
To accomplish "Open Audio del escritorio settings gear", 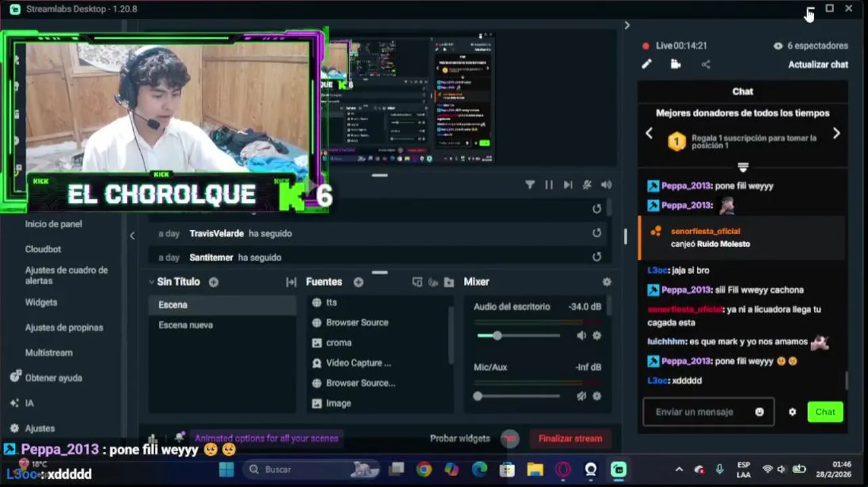I will tap(597, 335).
